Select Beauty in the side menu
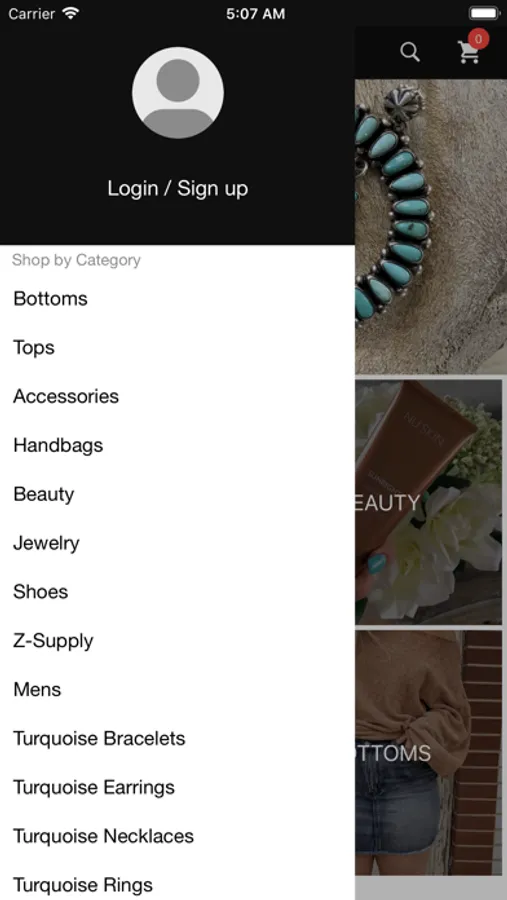Screen dimensions: 507x900 177,494
